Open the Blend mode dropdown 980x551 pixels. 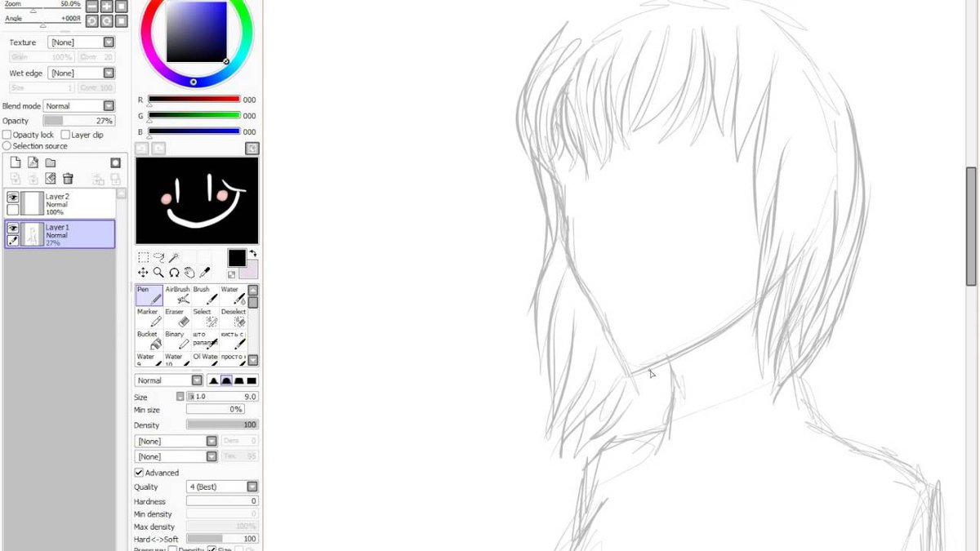[x=79, y=106]
